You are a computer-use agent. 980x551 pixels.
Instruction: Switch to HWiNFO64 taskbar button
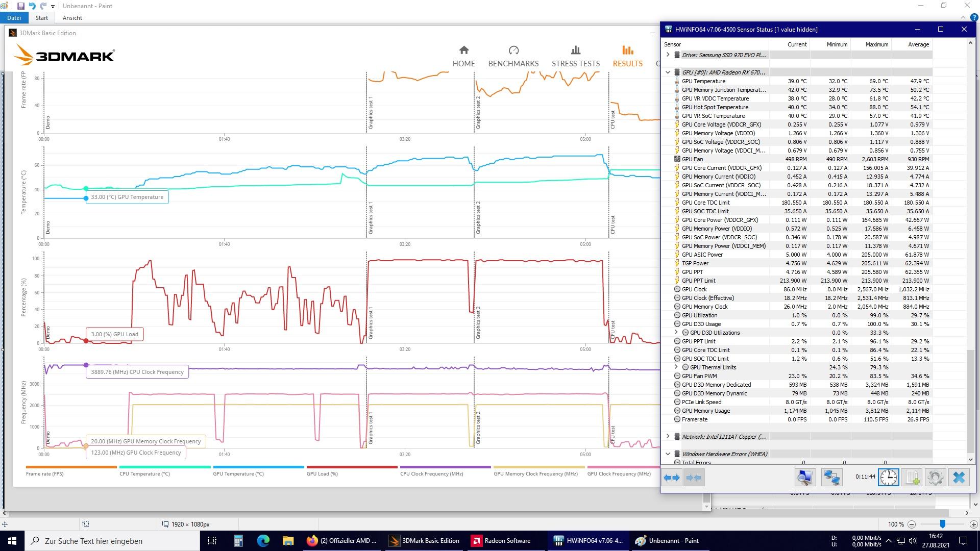[x=589, y=541]
